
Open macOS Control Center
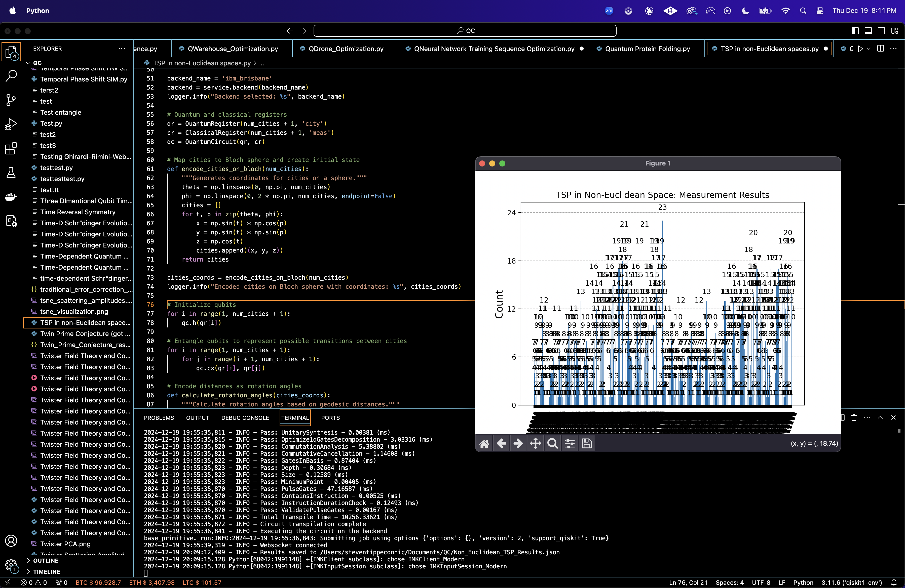coord(820,11)
